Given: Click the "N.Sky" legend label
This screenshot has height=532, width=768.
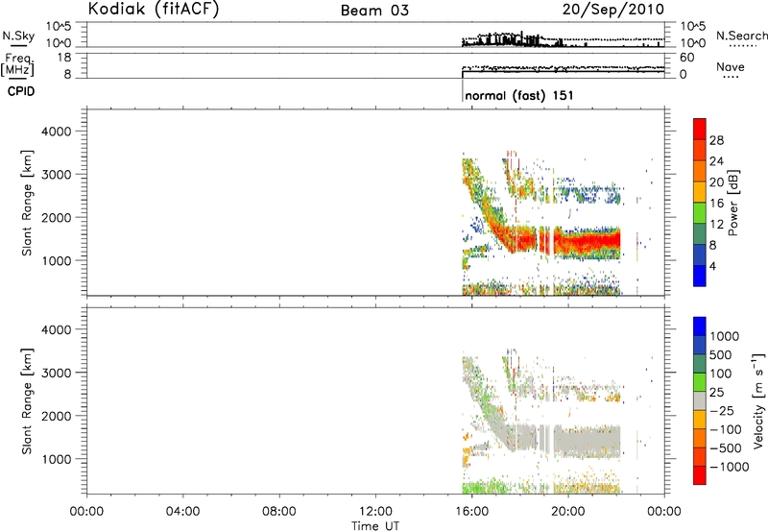Looking at the screenshot, I should 18,36.
